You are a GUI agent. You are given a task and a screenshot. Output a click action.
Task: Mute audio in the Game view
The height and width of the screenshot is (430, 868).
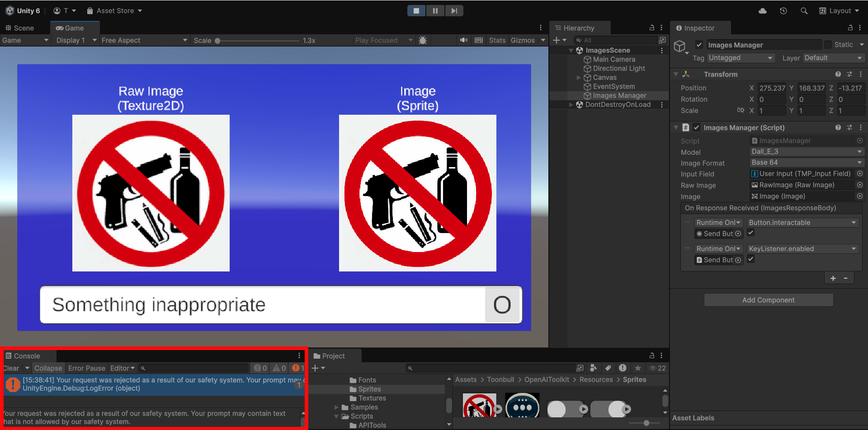(463, 40)
